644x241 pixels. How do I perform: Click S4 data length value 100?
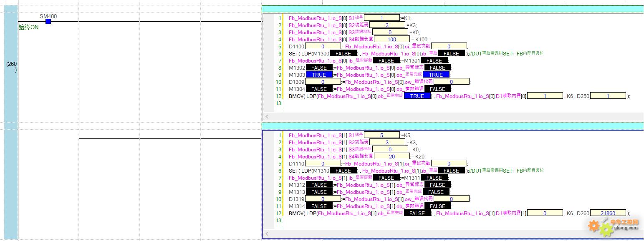tap(392, 40)
